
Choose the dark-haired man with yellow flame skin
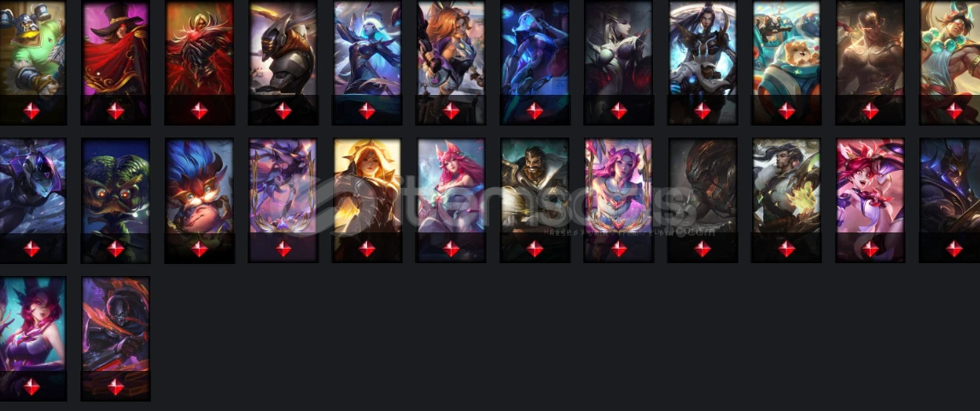point(786,185)
